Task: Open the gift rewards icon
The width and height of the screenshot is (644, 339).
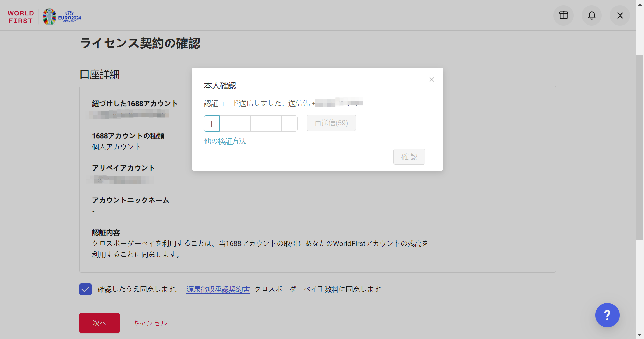Action: pyautogui.click(x=563, y=15)
